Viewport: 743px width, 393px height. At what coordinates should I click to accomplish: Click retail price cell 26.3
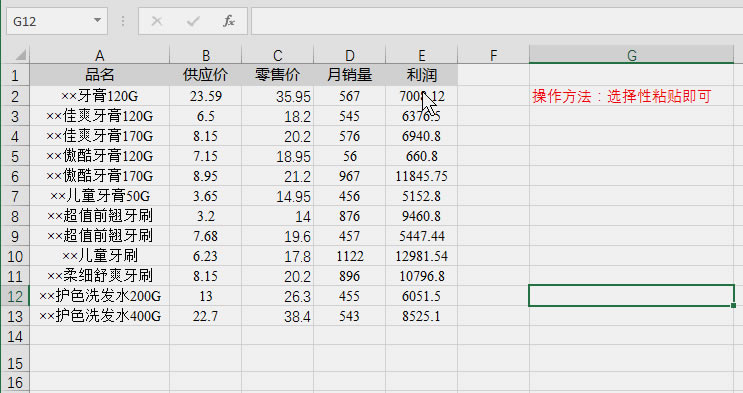pyautogui.click(x=278, y=296)
